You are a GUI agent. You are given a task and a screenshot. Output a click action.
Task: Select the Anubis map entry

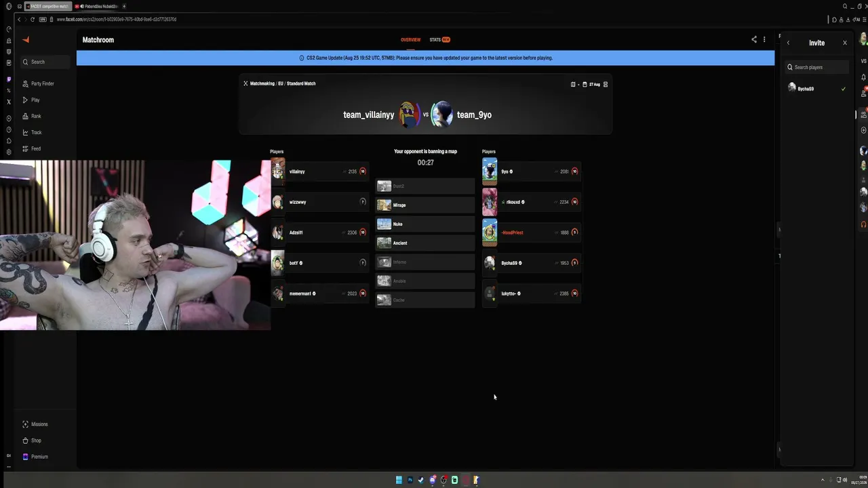tap(425, 281)
